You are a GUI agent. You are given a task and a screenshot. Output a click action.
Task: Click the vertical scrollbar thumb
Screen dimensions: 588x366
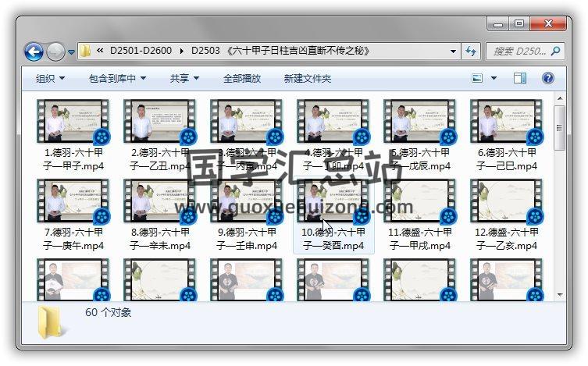(x=560, y=128)
